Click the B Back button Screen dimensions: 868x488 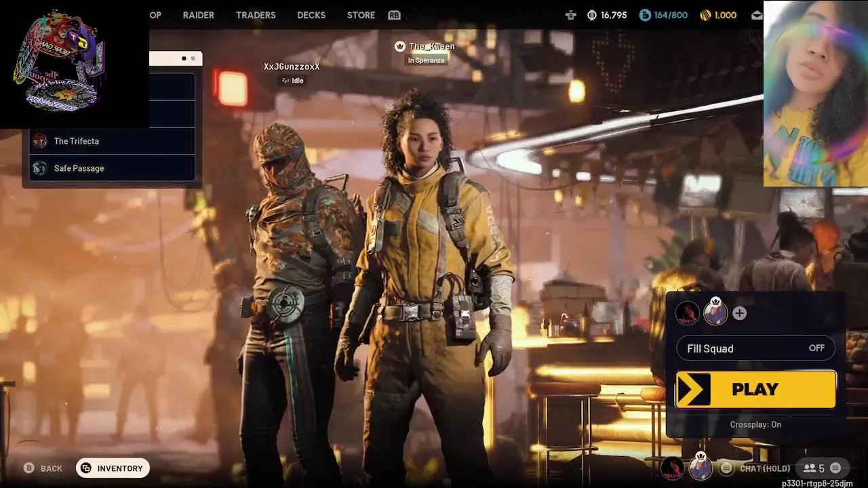tap(43, 468)
